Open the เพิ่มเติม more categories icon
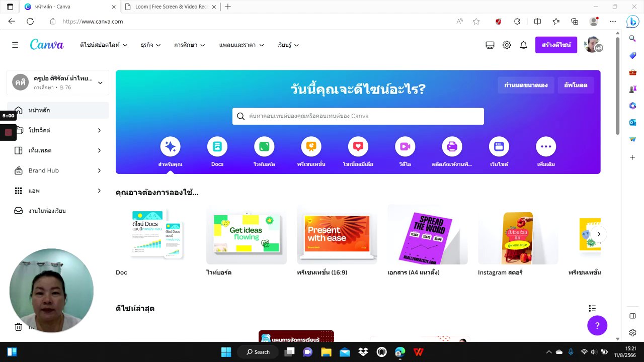This screenshot has height=362, width=644. [x=546, y=146]
